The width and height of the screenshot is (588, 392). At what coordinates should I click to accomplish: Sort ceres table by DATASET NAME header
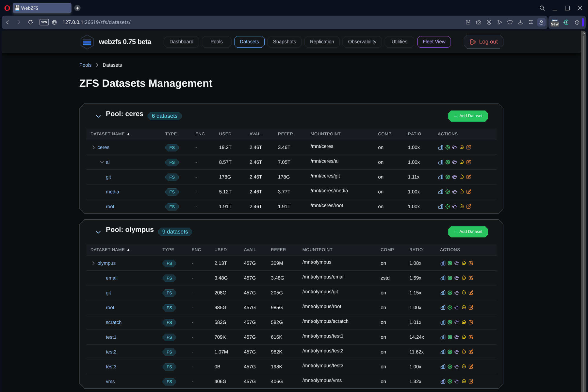(110, 134)
